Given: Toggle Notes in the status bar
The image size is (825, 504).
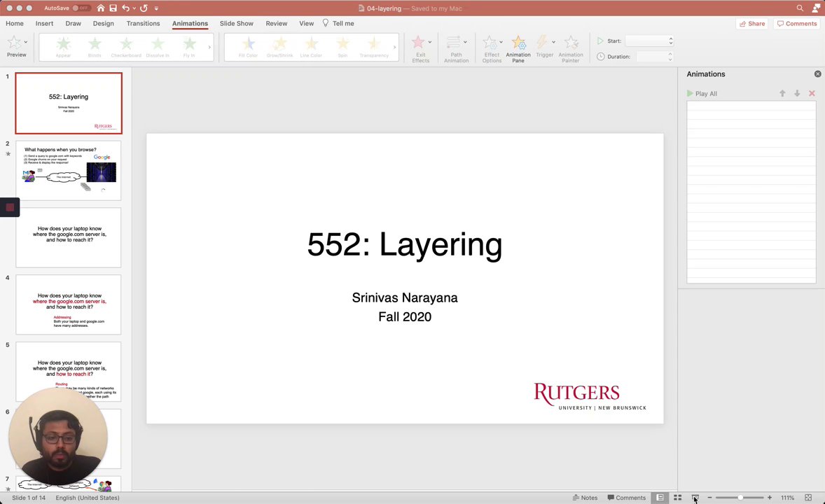Looking at the screenshot, I should coord(585,498).
